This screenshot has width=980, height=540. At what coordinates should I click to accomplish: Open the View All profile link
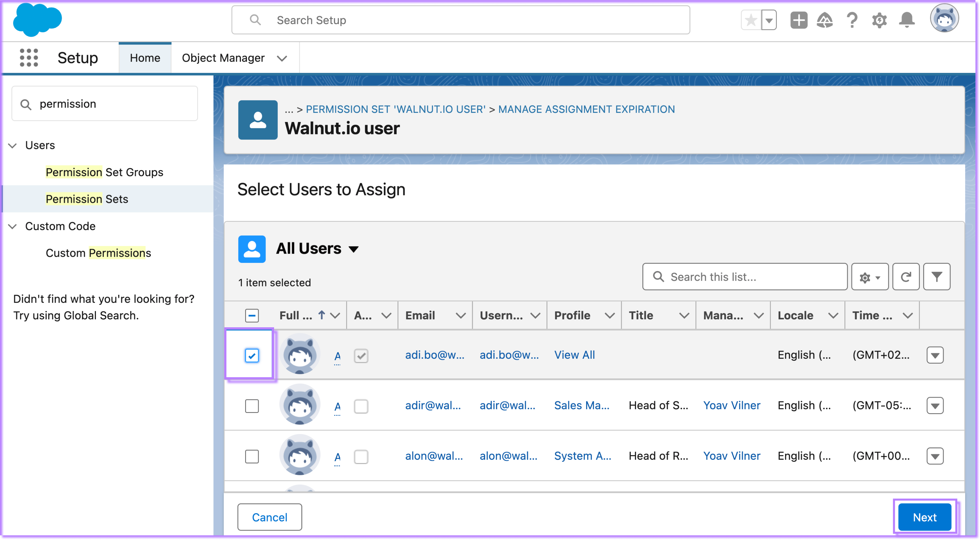click(575, 355)
